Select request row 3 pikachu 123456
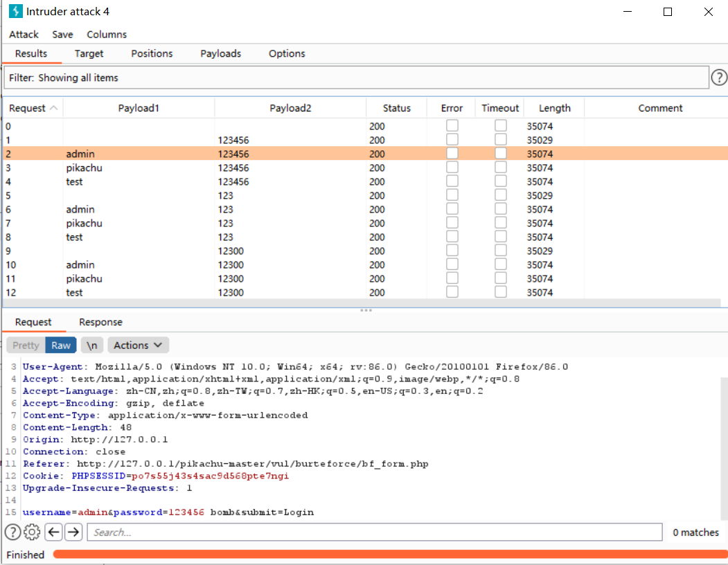 364,168
